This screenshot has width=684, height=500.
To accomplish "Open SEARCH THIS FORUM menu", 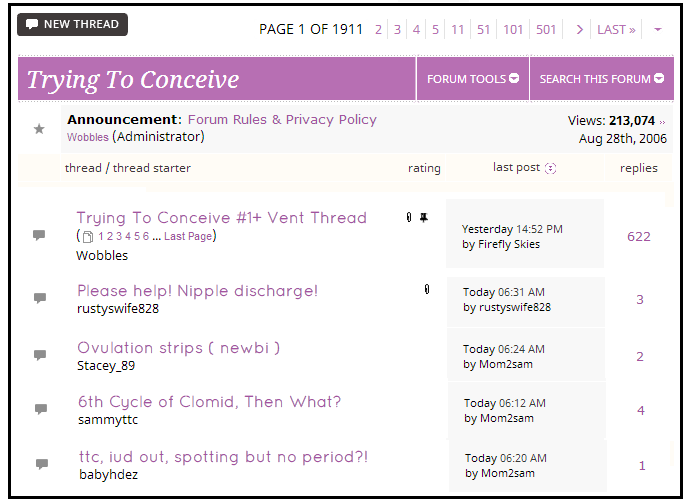I will pyautogui.click(x=602, y=79).
